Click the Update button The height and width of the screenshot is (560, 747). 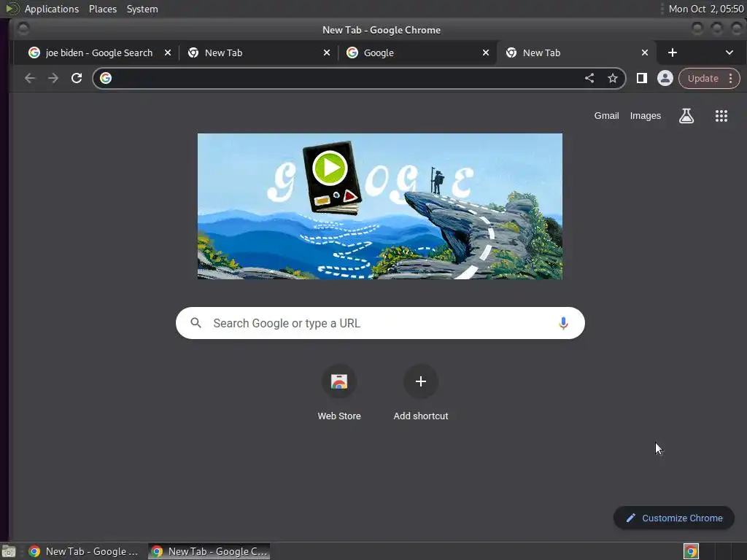click(703, 79)
